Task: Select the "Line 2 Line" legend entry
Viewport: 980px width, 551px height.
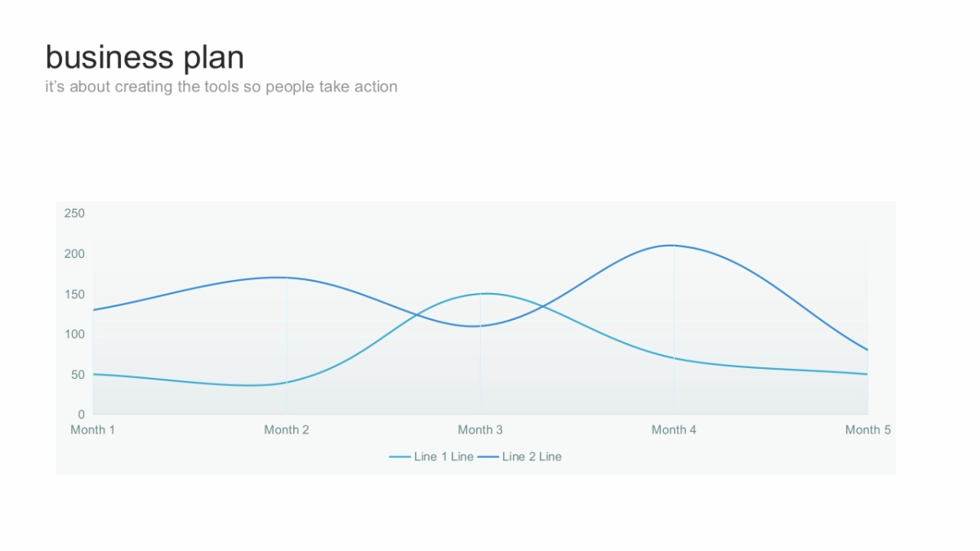Action: [x=532, y=457]
